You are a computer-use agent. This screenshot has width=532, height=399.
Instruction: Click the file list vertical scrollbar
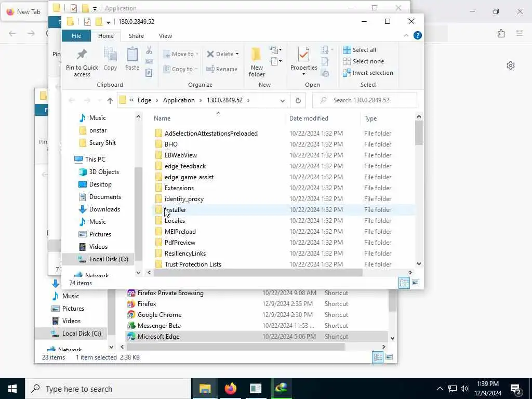tap(419, 132)
